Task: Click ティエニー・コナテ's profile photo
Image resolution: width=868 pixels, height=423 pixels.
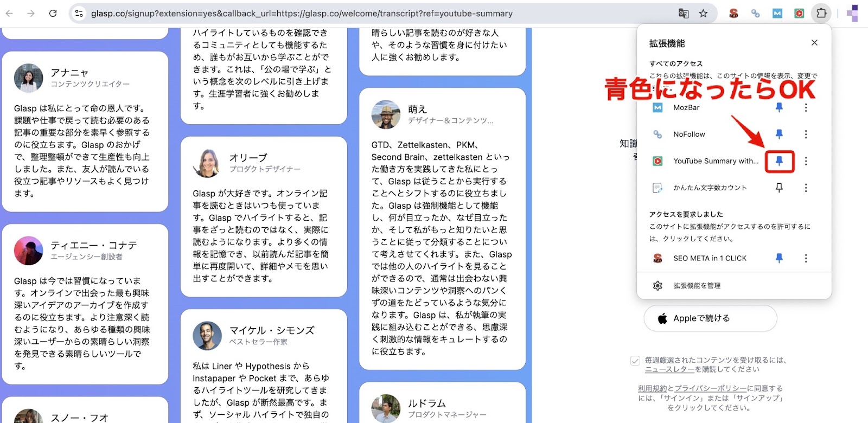Action: point(28,250)
